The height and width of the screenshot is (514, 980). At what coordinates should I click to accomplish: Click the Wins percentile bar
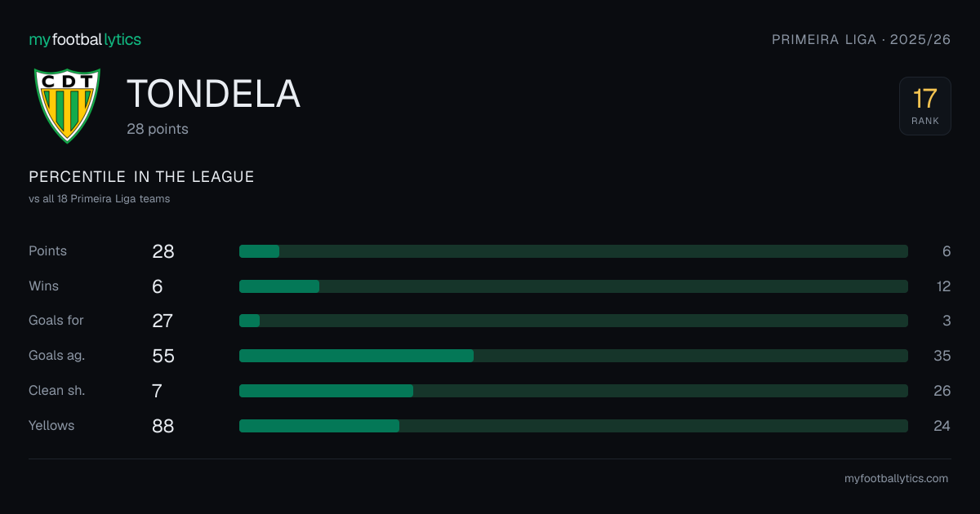pos(573,286)
